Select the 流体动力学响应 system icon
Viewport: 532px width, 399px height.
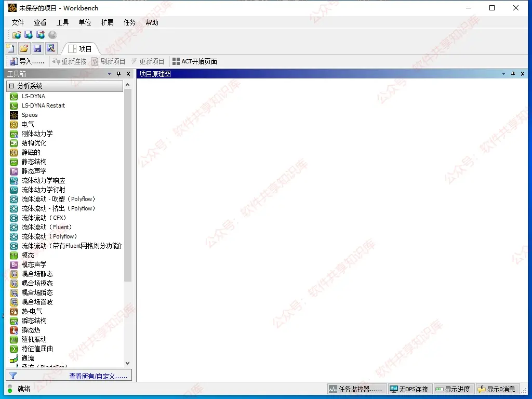click(x=14, y=180)
